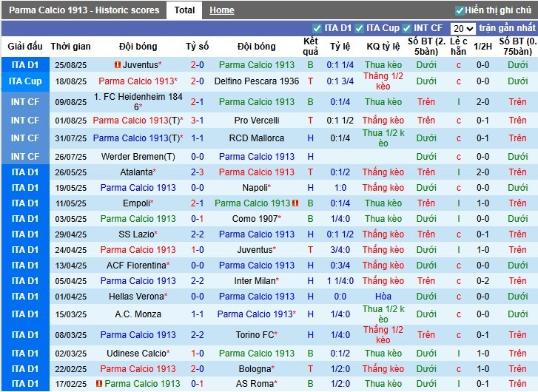Click the date 18/08/25

tap(71, 81)
